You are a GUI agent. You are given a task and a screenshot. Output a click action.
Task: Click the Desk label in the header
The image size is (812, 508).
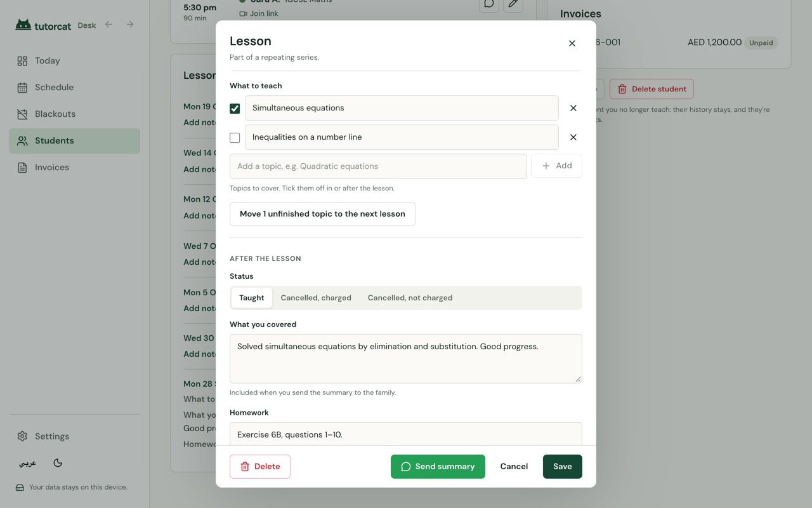(87, 25)
